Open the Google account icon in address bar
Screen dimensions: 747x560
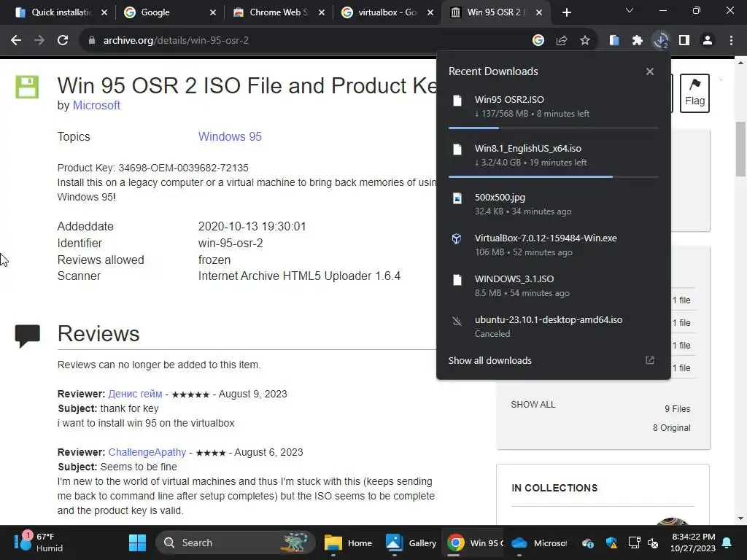click(x=538, y=41)
